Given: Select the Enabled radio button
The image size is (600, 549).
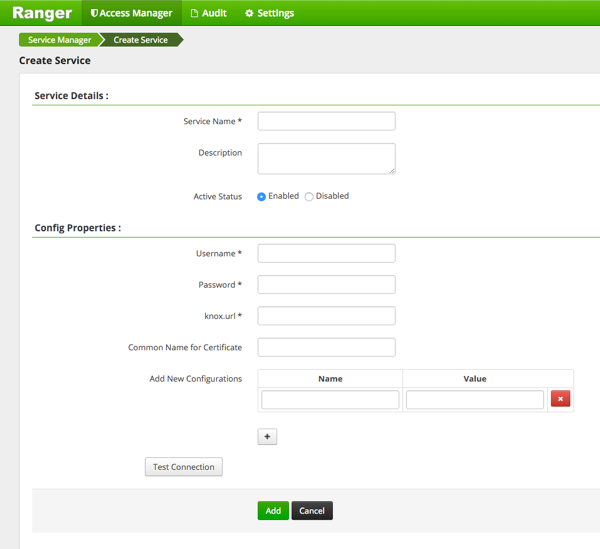Looking at the screenshot, I should pyautogui.click(x=262, y=197).
